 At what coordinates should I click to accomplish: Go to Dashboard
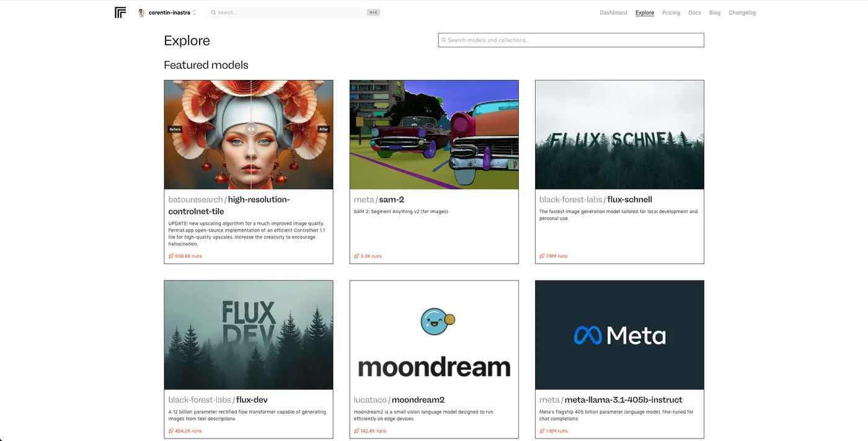613,12
